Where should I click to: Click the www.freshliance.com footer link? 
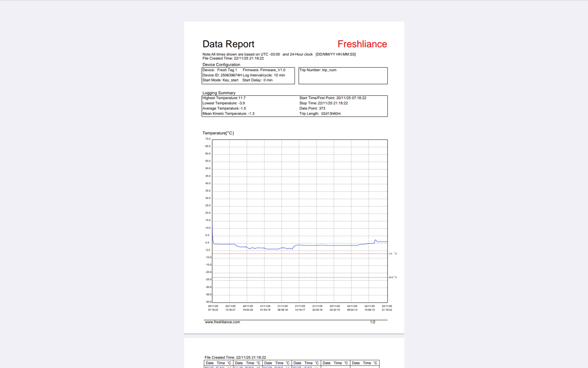222,322
